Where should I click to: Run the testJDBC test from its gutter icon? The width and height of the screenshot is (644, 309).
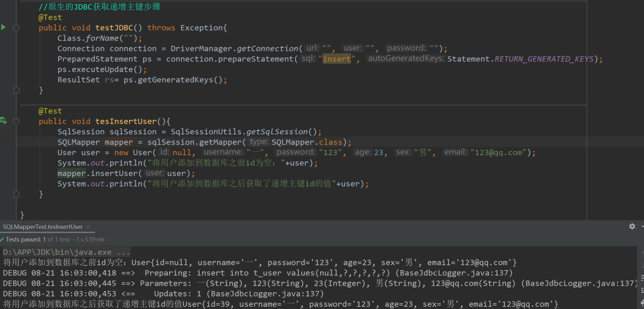[x=3, y=27]
